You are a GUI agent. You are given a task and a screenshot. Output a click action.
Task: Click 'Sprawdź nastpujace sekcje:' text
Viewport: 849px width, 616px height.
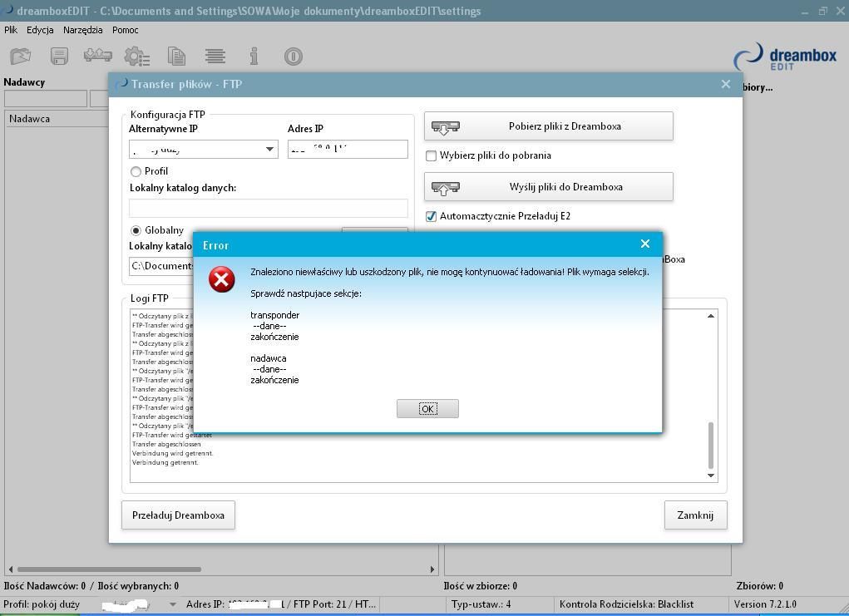pyautogui.click(x=306, y=293)
